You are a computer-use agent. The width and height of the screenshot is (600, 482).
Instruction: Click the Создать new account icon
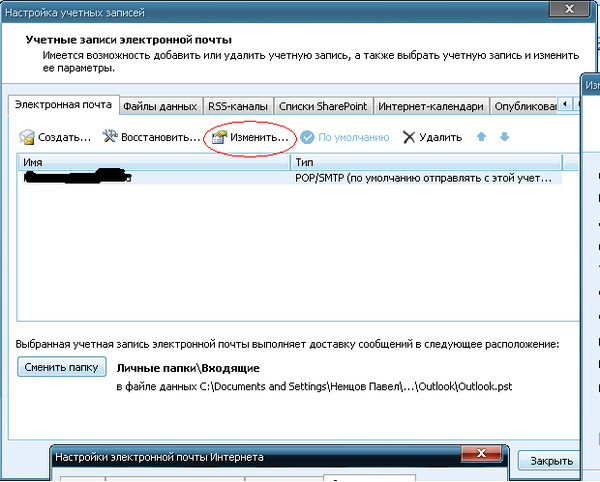coord(29,137)
